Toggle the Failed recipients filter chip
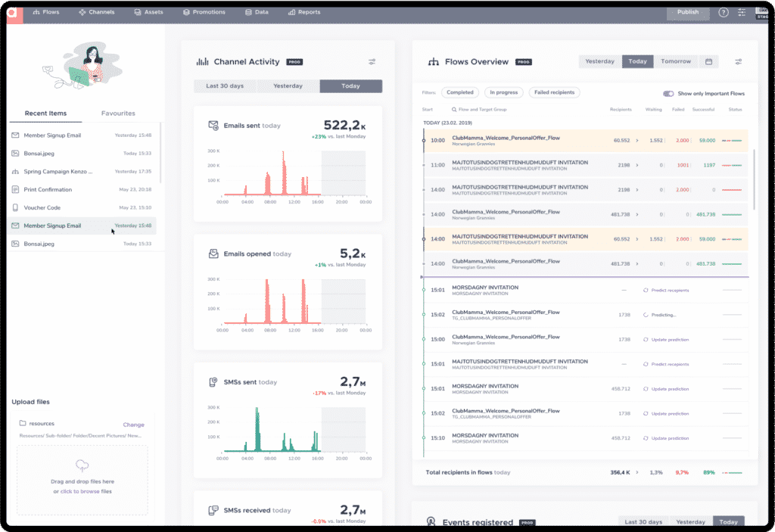Viewport: 775px width, 532px height. click(x=554, y=92)
